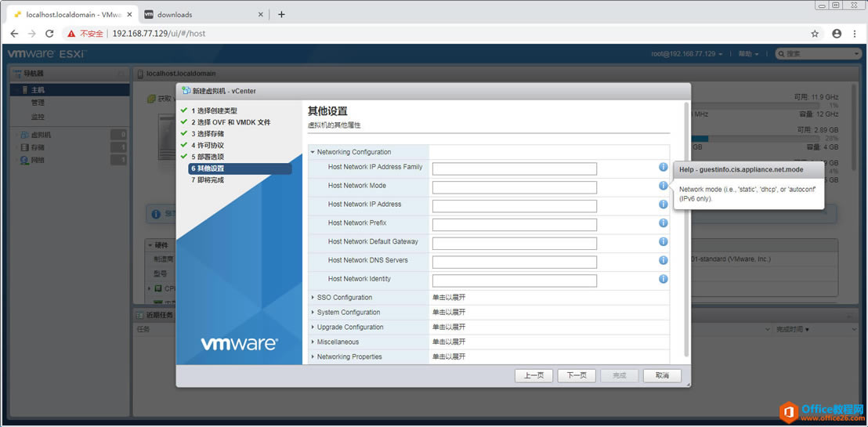
Task: Close the downloads browser tab
Action: coord(262,14)
